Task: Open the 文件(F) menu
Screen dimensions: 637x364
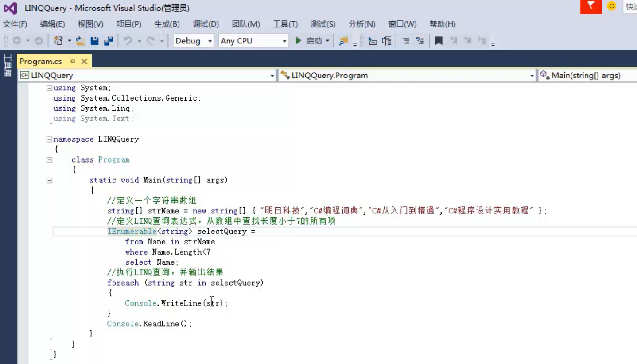Action: (x=15, y=24)
